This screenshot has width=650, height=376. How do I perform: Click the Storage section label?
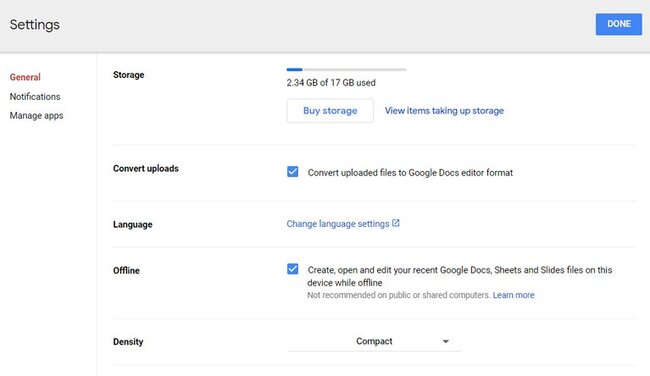click(129, 75)
